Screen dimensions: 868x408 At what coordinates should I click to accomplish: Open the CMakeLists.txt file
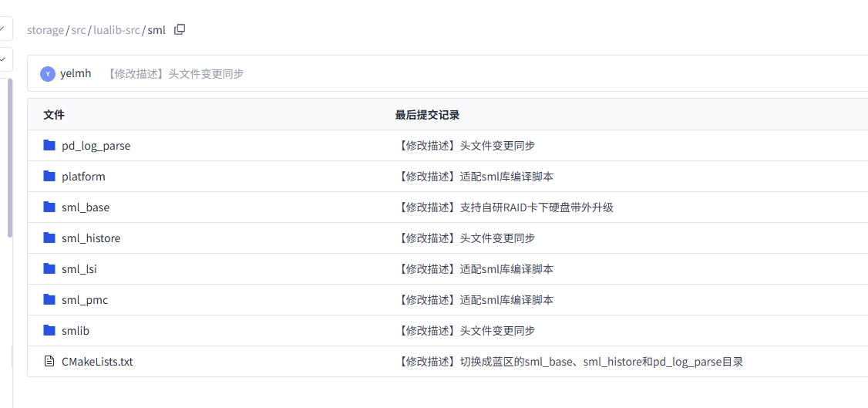[97, 362]
